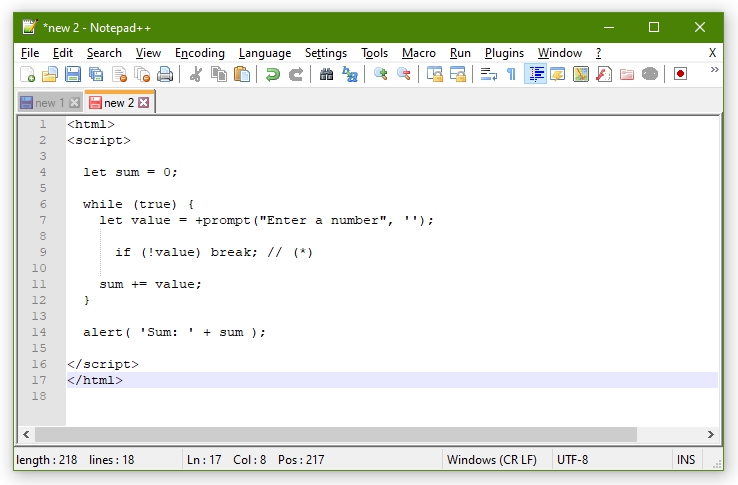738x485 pixels.
Task: Click the Redo arrow icon
Action: [296, 74]
